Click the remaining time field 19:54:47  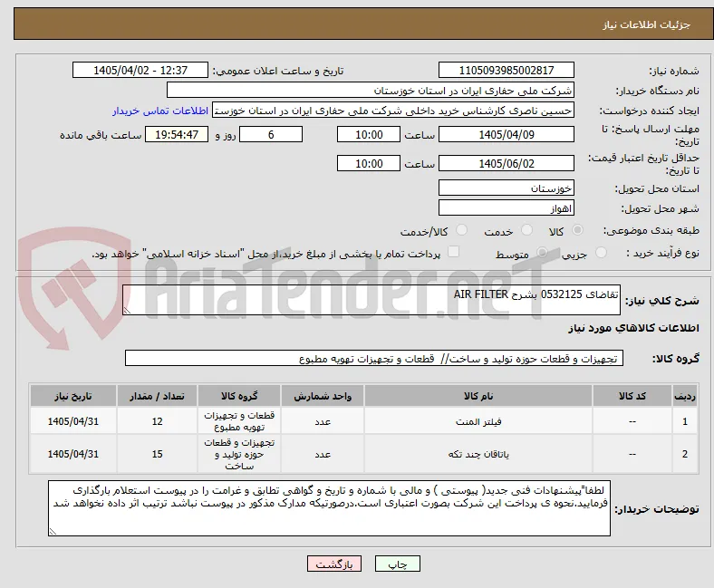[177, 134]
